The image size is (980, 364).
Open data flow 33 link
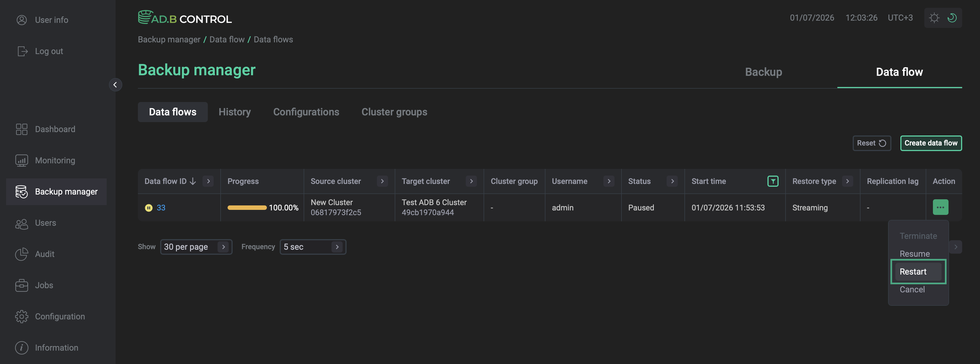click(161, 208)
